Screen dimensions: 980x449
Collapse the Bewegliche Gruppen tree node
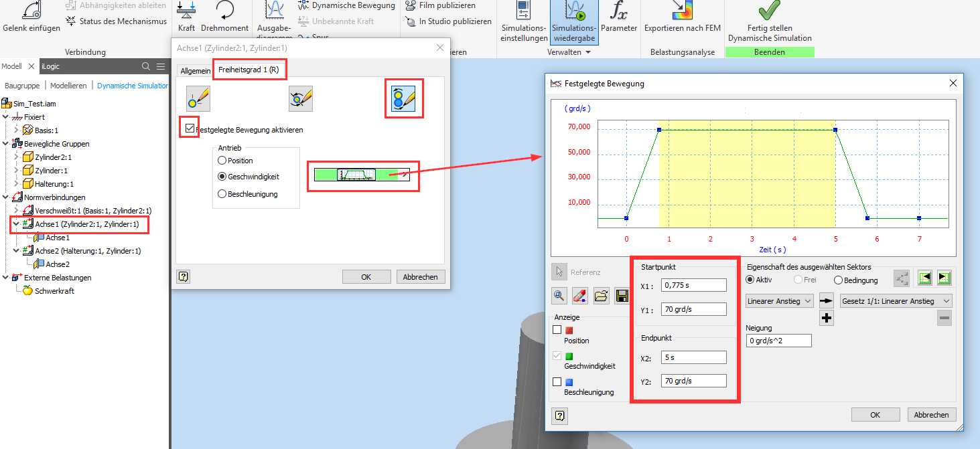click(6, 143)
